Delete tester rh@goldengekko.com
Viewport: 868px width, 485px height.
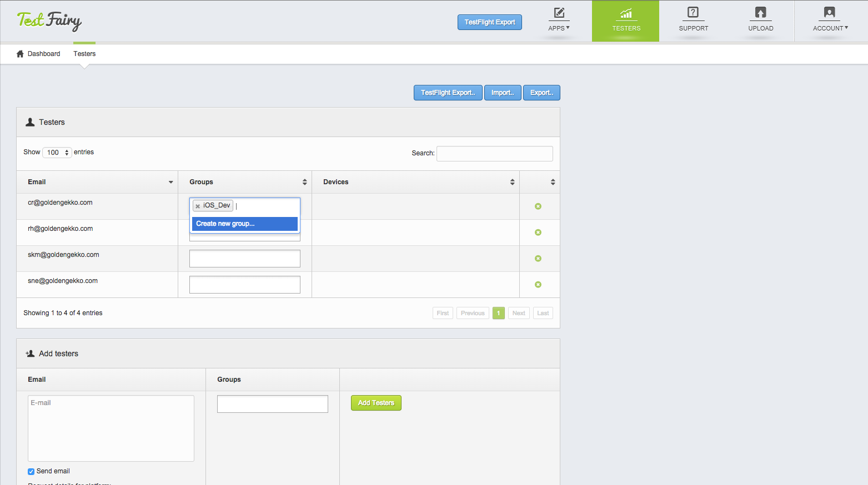coord(538,233)
